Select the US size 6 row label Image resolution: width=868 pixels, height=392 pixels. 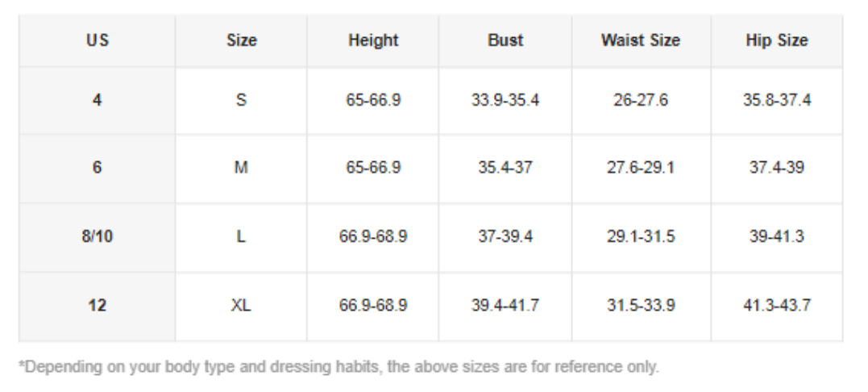(97, 169)
